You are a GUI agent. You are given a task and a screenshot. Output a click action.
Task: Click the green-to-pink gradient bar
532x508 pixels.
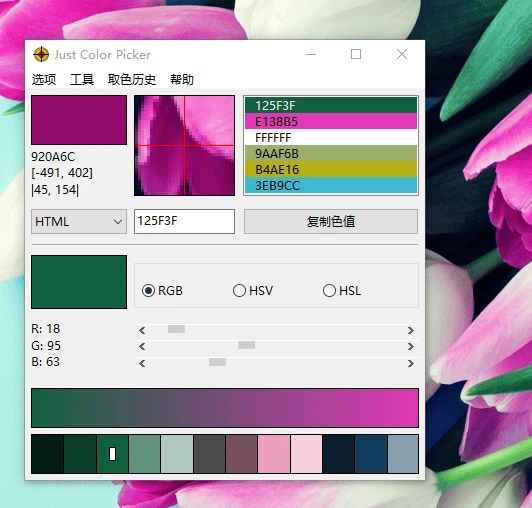225,408
